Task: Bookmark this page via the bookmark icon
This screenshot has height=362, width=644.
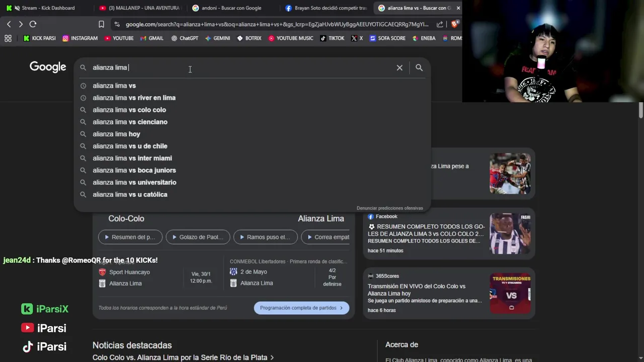Action: [x=101, y=24]
